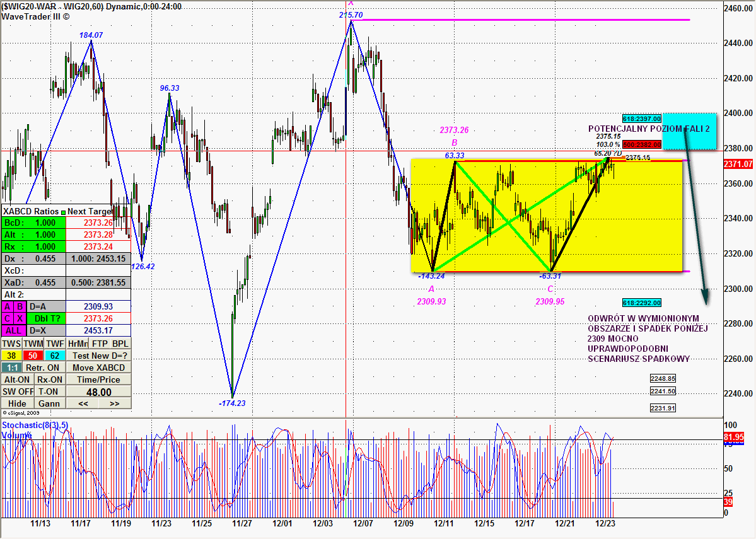
Task: Click the Move XABCD button
Action: tap(98, 368)
